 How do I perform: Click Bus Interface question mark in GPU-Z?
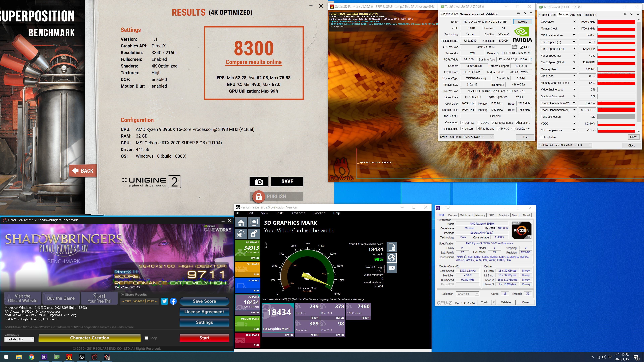531,59
